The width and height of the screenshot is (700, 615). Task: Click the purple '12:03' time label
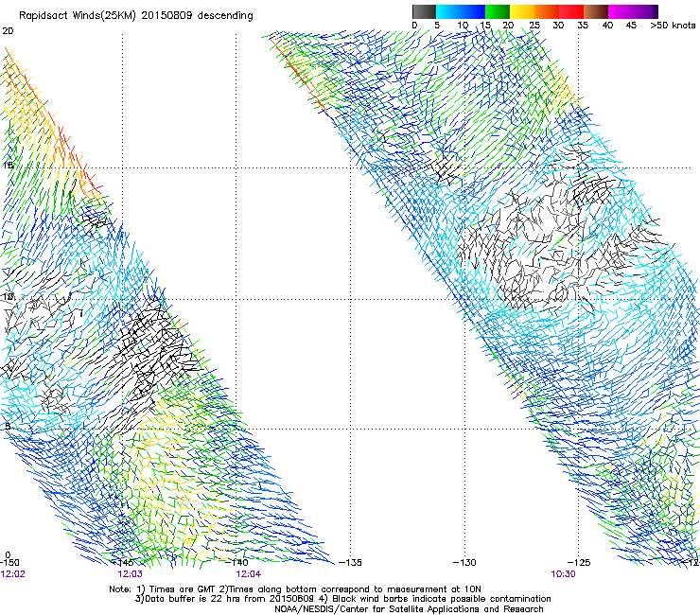pos(130,574)
